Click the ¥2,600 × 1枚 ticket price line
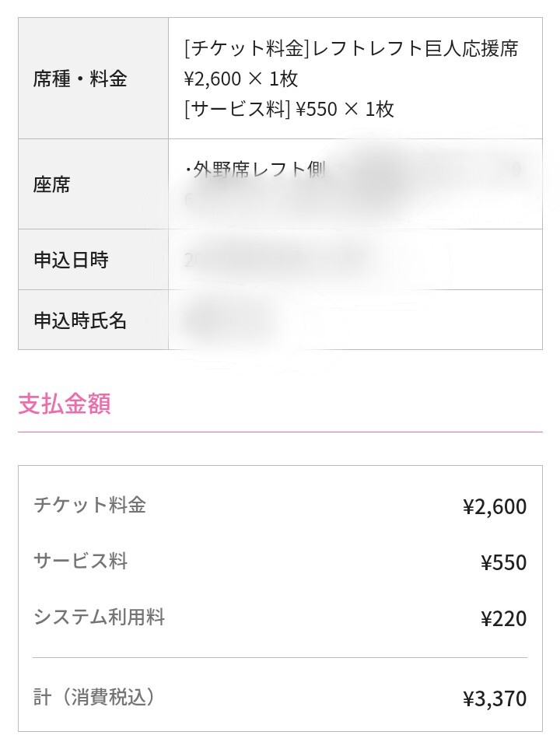560x742 pixels. (x=241, y=79)
